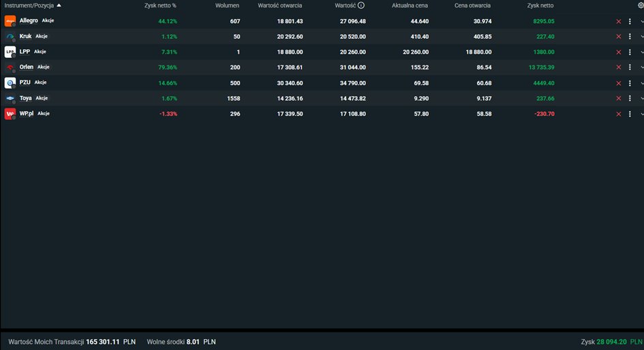The width and height of the screenshot is (644, 350).
Task: Open the three-dot menu for Allegro
Action: coord(630,21)
